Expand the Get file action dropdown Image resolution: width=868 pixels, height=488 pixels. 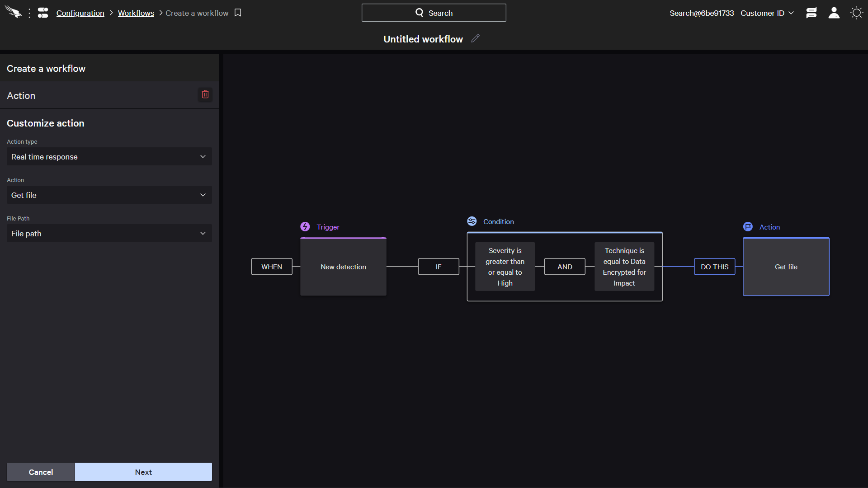coord(109,195)
